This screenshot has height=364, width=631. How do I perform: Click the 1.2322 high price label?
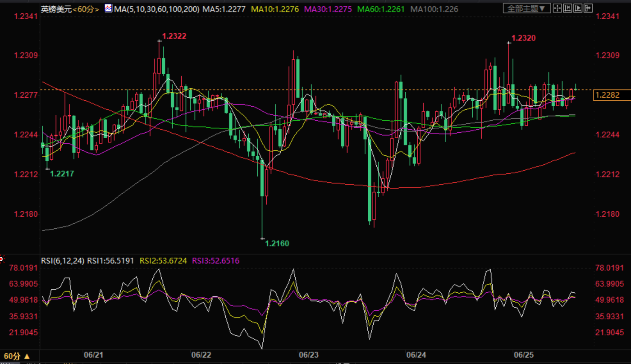point(174,36)
